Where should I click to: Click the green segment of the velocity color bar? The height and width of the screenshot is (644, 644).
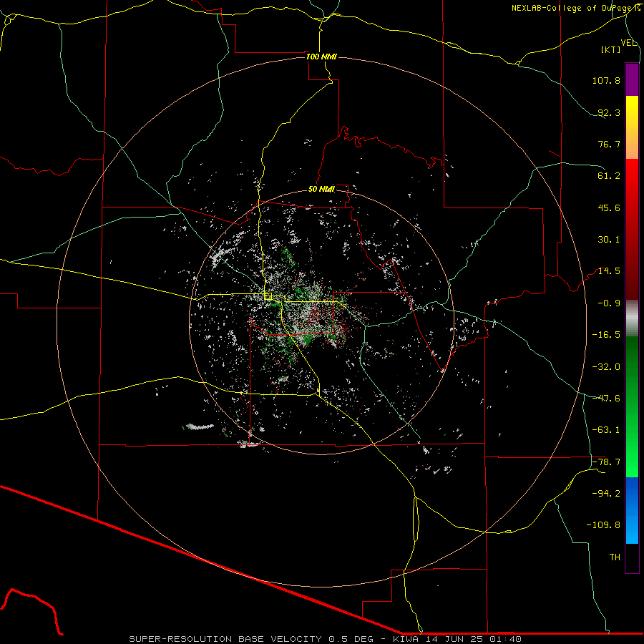(632, 406)
